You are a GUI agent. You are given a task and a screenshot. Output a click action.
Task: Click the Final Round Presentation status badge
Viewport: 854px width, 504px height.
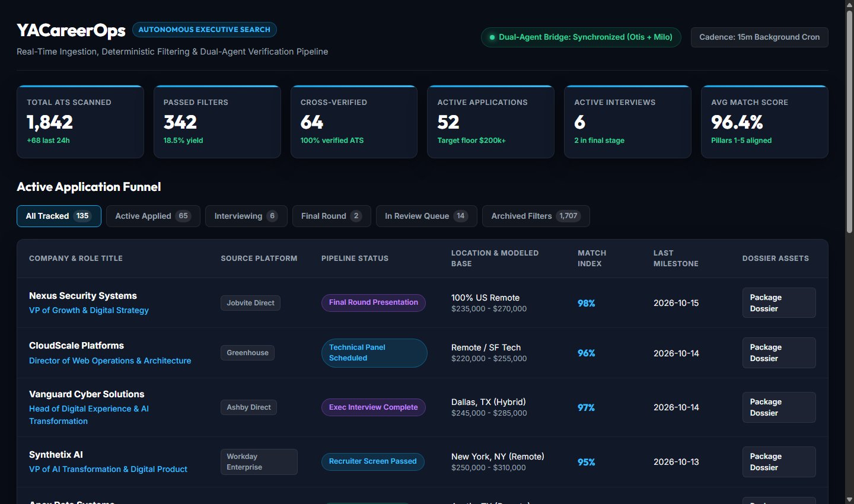(374, 302)
